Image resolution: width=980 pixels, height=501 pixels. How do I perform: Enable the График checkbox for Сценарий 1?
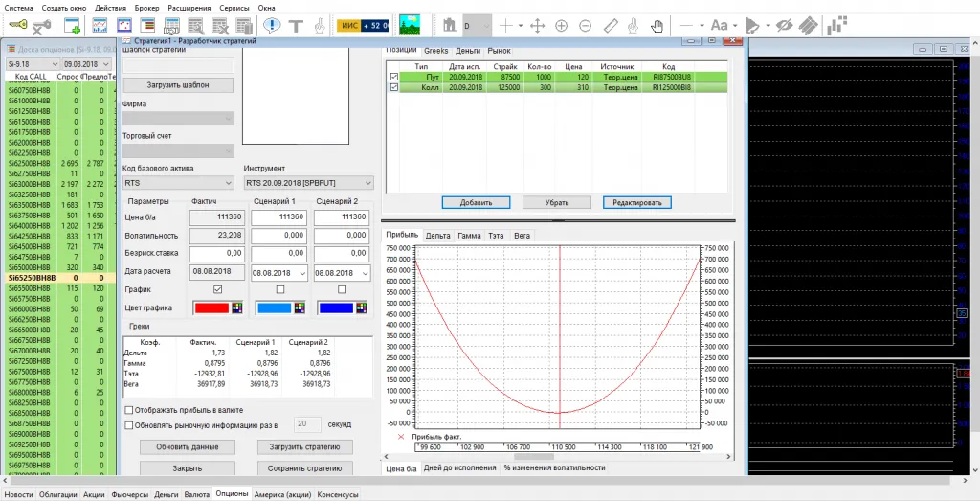(x=280, y=289)
